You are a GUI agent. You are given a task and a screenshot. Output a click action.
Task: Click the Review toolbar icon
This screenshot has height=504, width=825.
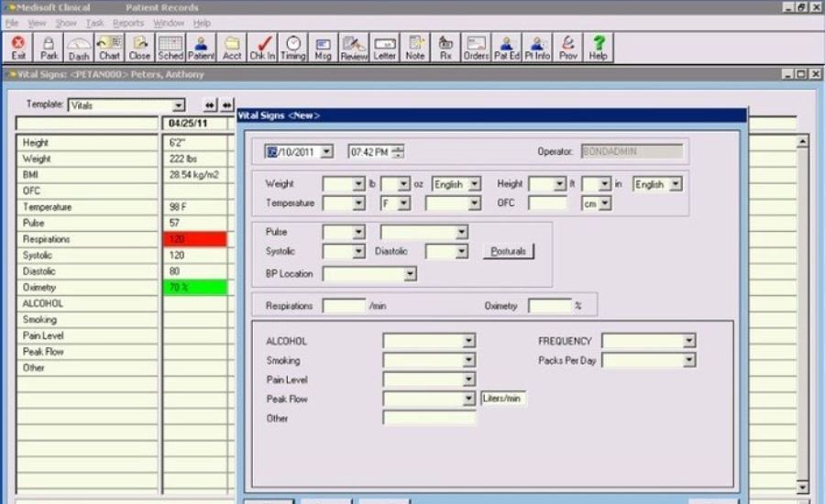click(x=354, y=48)
